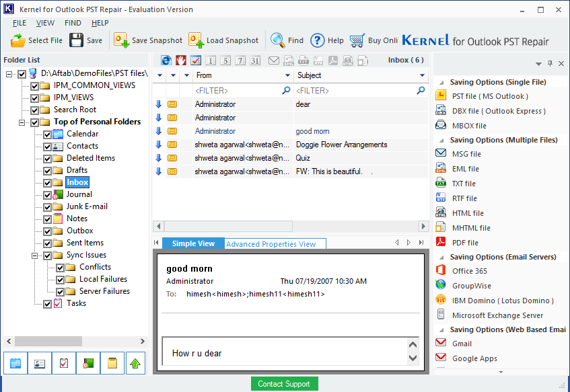The height and width of the screenshot is (392, 570).
Task: Click the Load Snapshot icon
Action: (197, 40)
